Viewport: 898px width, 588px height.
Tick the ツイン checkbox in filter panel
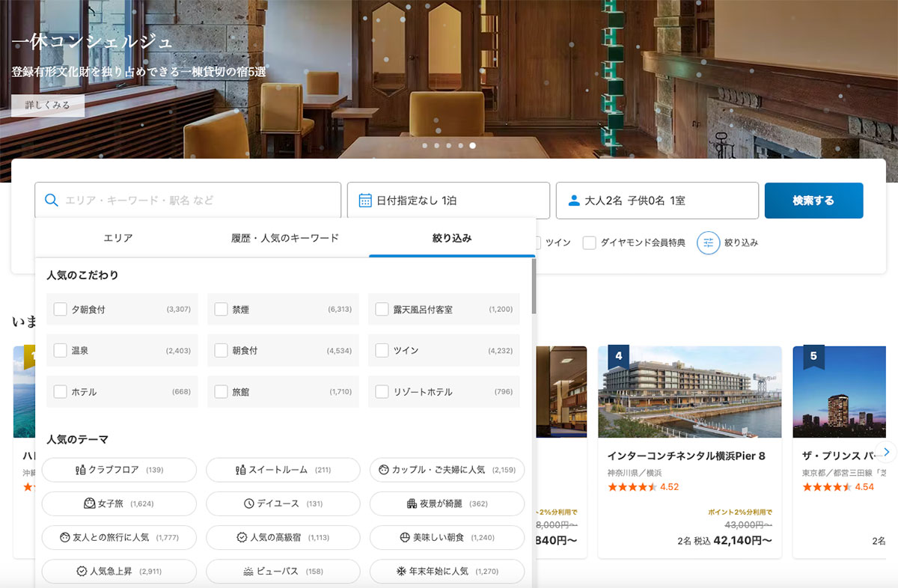(382, 350)
